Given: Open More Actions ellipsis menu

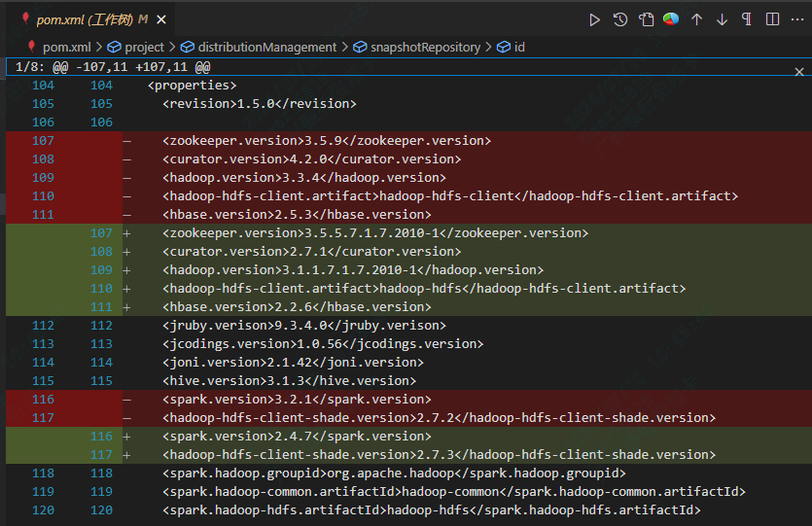Looking at the screenshot, I should [797, 19].
